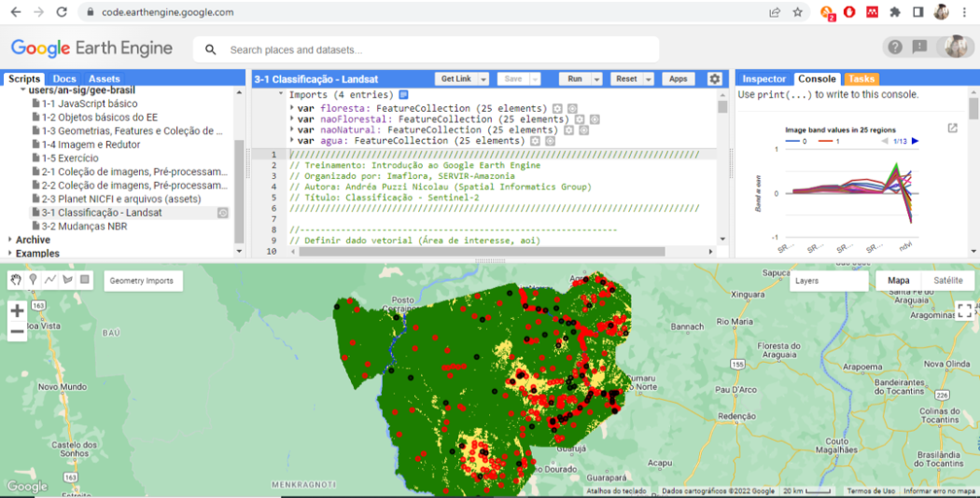Open browser extensions puzzle icon
This screenshot has width=980, height=498.
coord(895,12)
